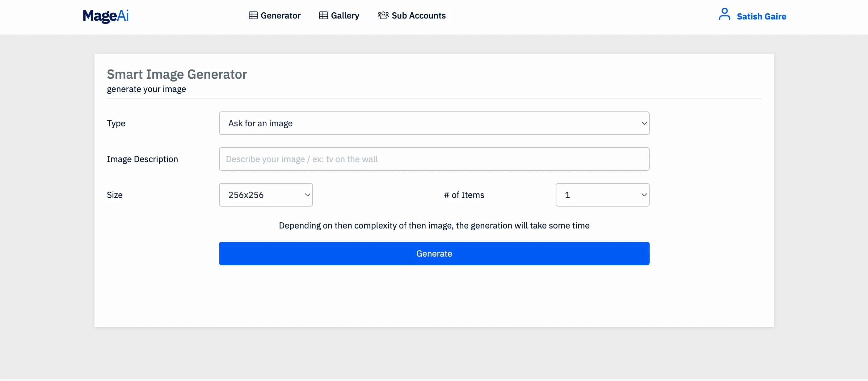The image size is (868, 381).
Task: Open the number of Items dropdown
Action: (602, 195)
